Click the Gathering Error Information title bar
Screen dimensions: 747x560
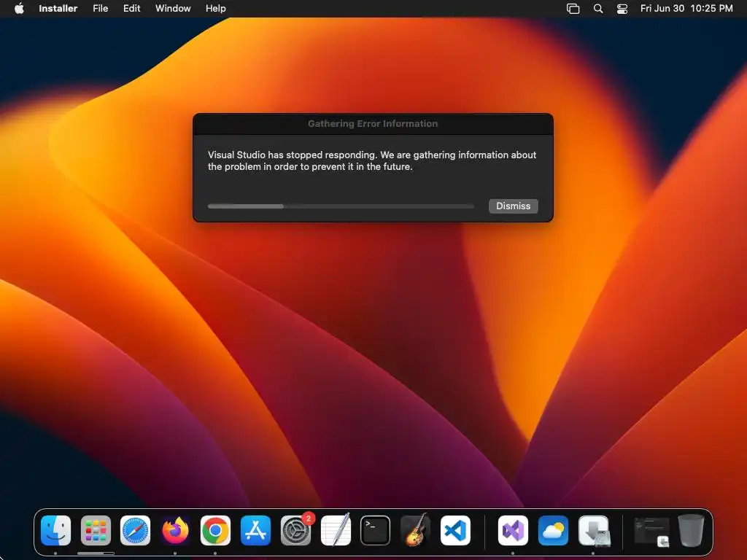(x=373, y=124)
